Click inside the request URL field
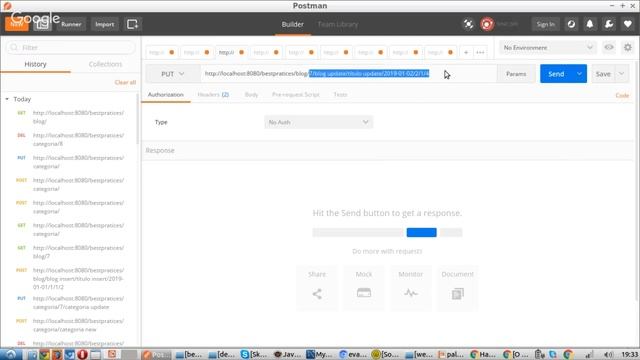 tap(348, 74)
